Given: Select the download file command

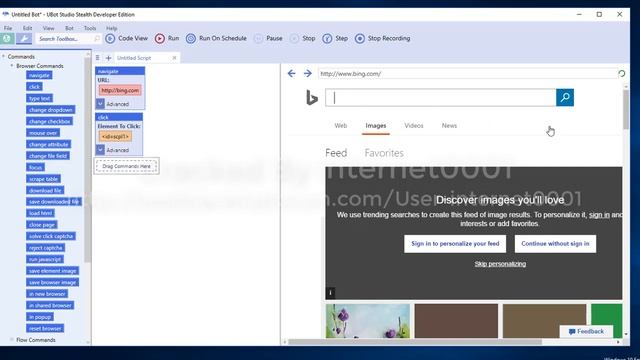Looking at the screenshot, I should 45,190.
